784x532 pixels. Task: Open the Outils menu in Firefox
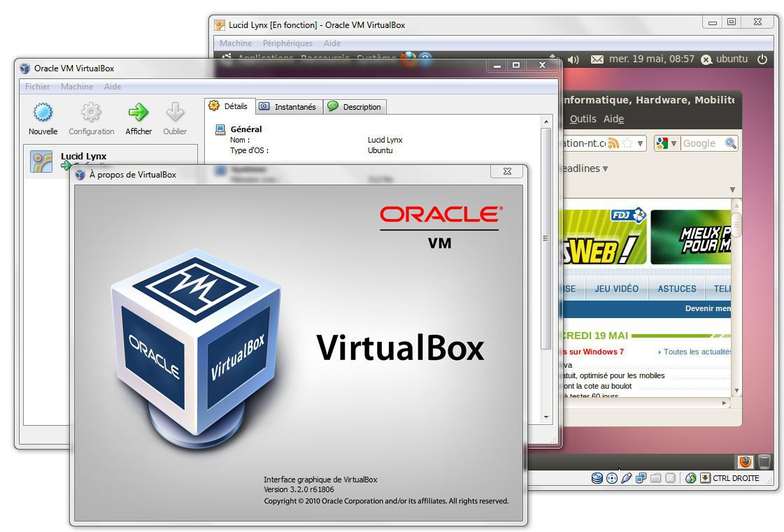pyautogui.click(x=583, y=119)
